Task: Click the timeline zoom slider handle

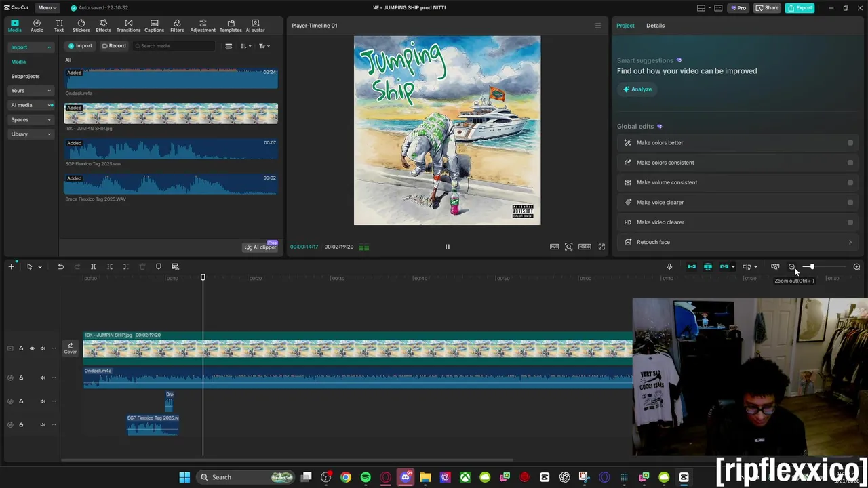Action: click(x=811, y=266)
